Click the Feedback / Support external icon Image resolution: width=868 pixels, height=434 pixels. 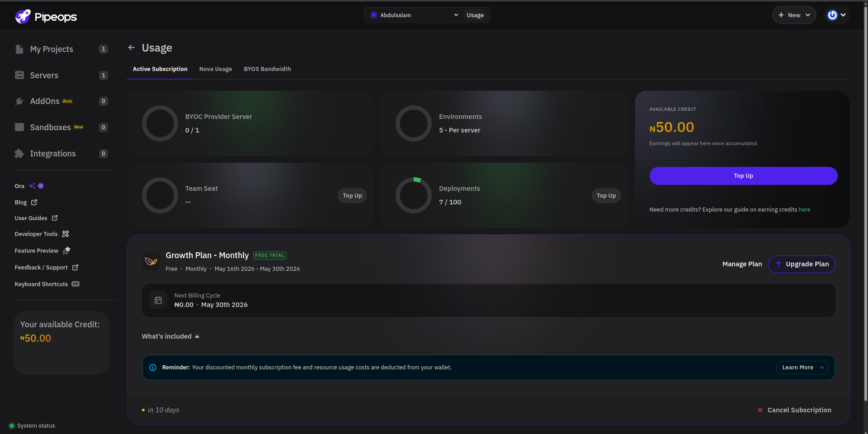pos(75,268)
